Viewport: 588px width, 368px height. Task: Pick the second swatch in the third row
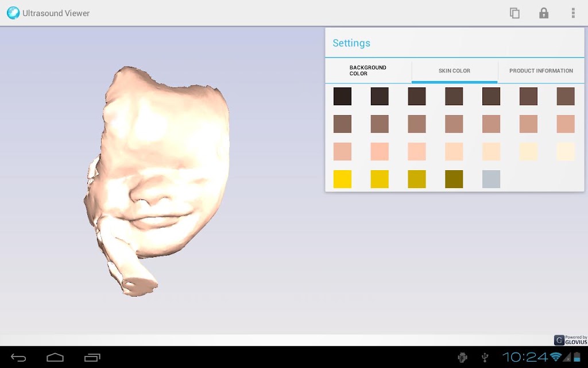[x=380, y=151]
